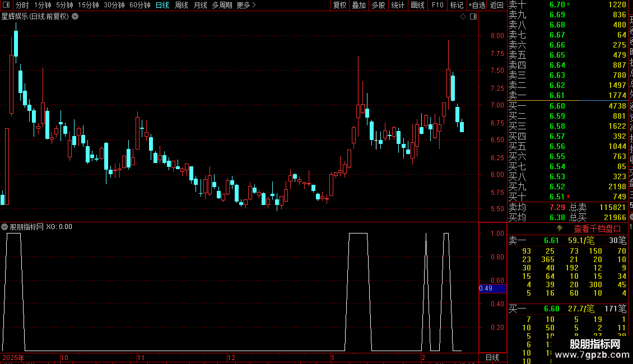Click the 买十 price 6.51
The image size is (633, 364).
pos(557,197)
